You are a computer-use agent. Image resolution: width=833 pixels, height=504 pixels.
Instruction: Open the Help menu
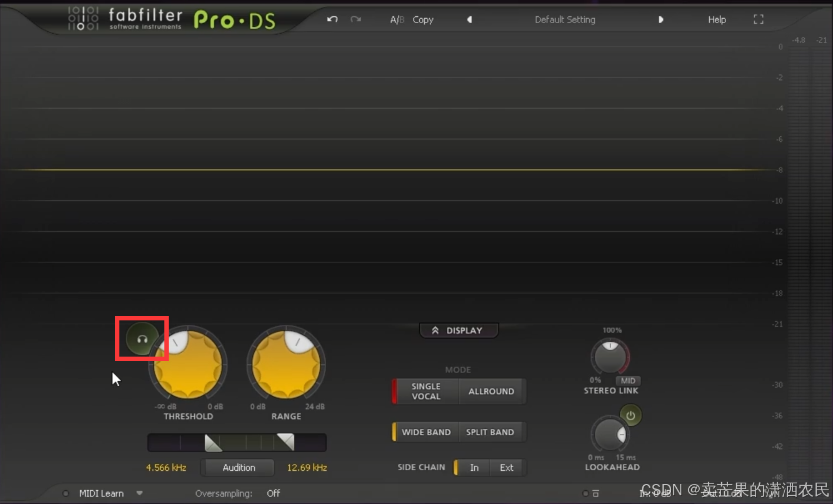pyautogui.click(x=717, y=20)
